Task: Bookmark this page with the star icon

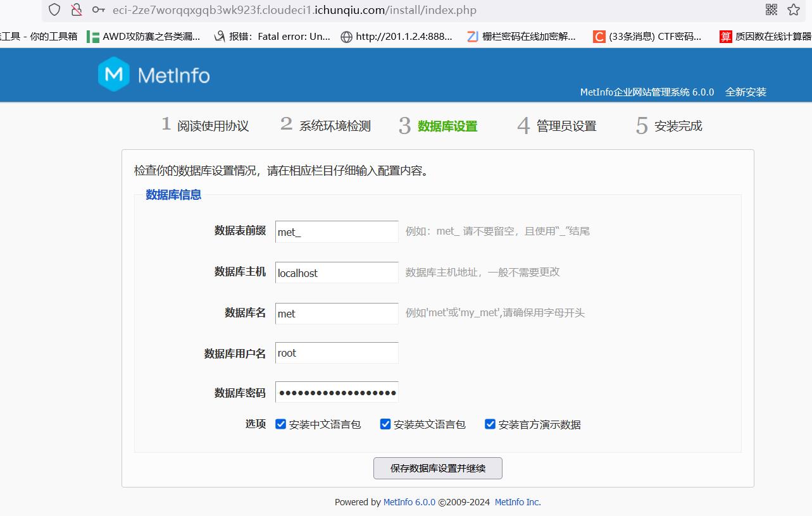Action: (793, 9)
